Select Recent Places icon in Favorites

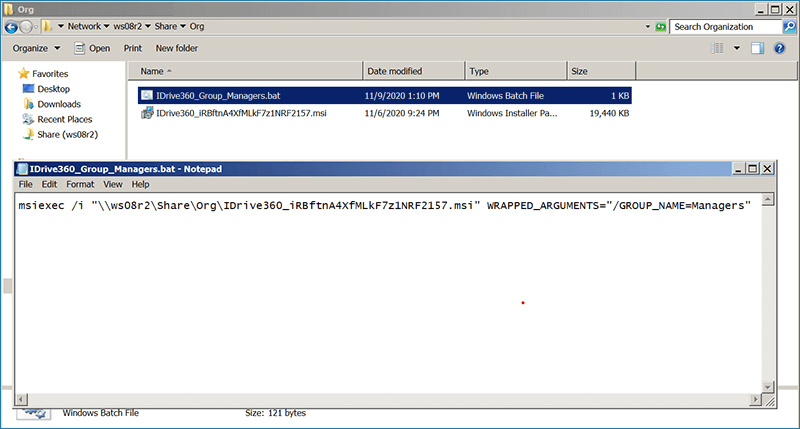pyautogui.click(x=29, y=119)
